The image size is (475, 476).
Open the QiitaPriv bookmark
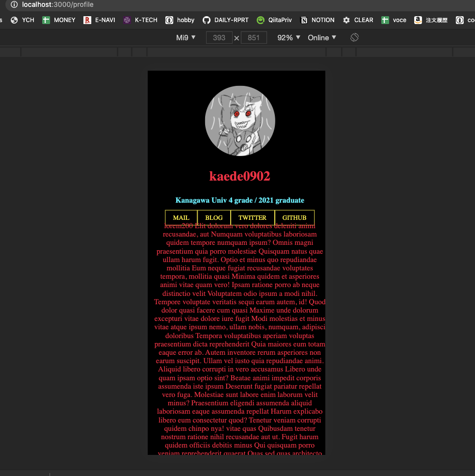coord(274,20)
